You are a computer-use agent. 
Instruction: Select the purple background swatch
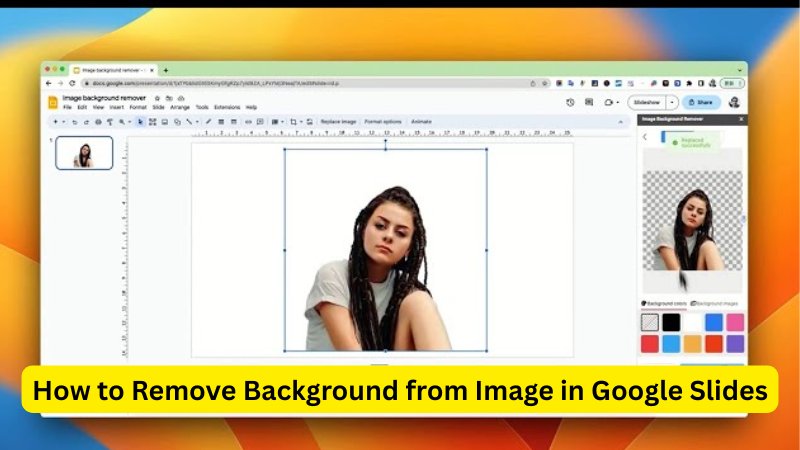pyautogui.click(x=735, y=344)
